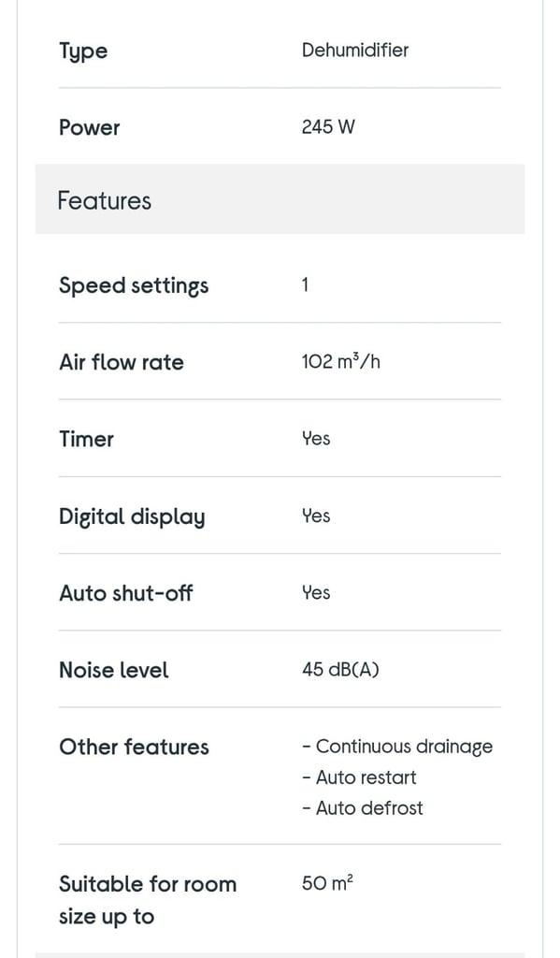Select the Power label
560x958 pixels.
89,127
